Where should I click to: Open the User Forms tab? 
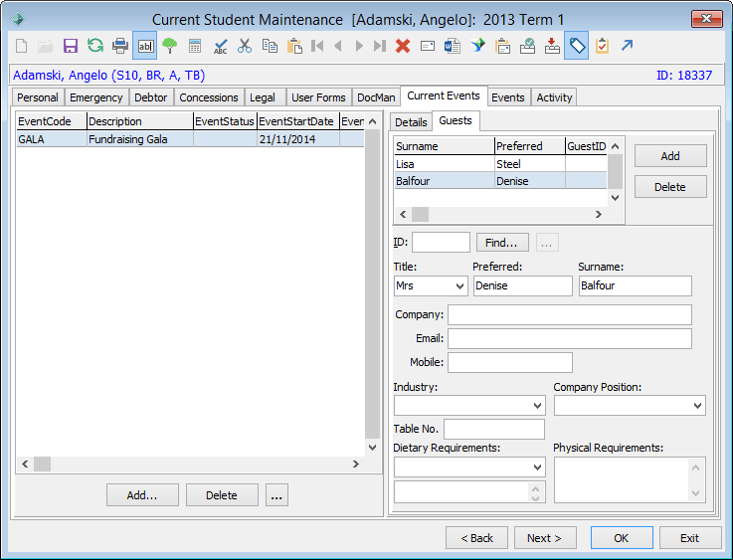(318, 97)
